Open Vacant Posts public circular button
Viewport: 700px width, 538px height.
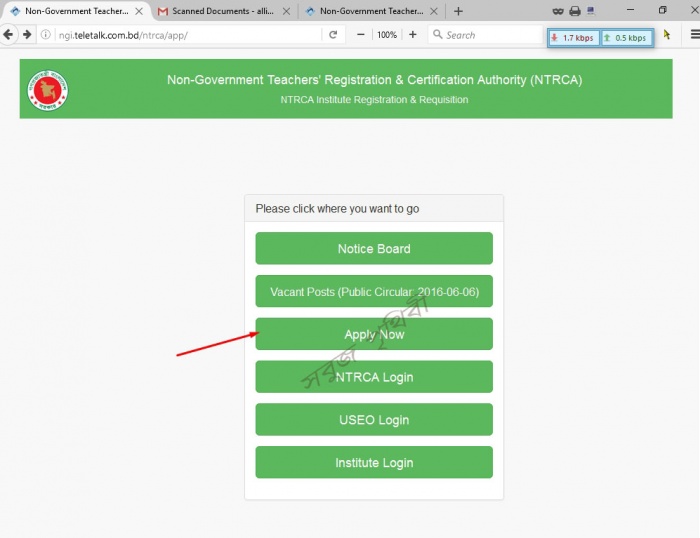pyautogui.click(x=374, y=291)
